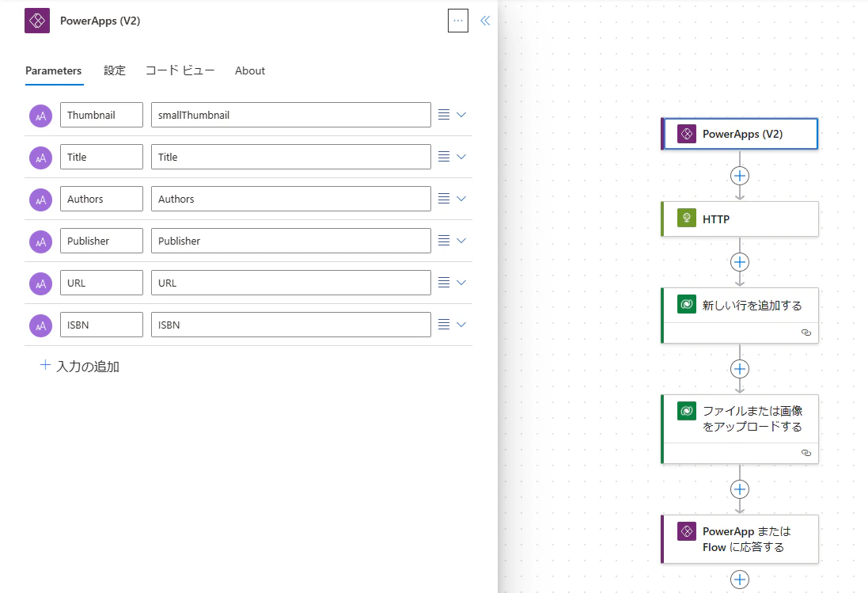Switch to the 設定 tab
Viewport: 868px width, 593px height.
(115, 71)
